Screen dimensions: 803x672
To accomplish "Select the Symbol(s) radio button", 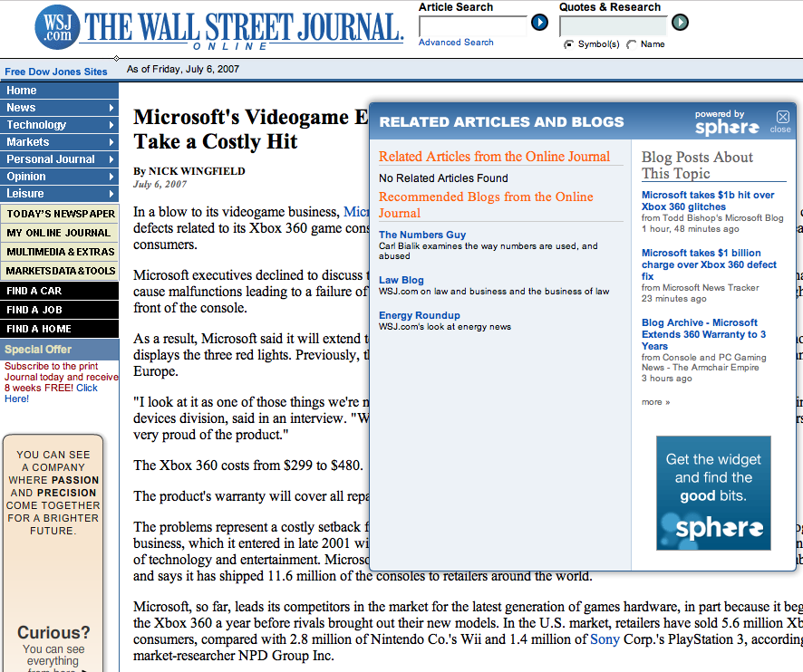I will tap(568, 44).
